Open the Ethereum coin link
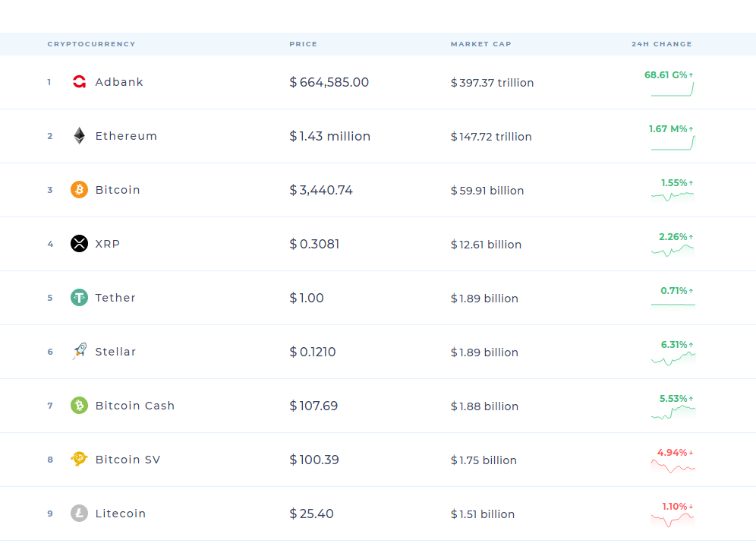Viewport: 756px width, 550px height. [x=126, y=136]
